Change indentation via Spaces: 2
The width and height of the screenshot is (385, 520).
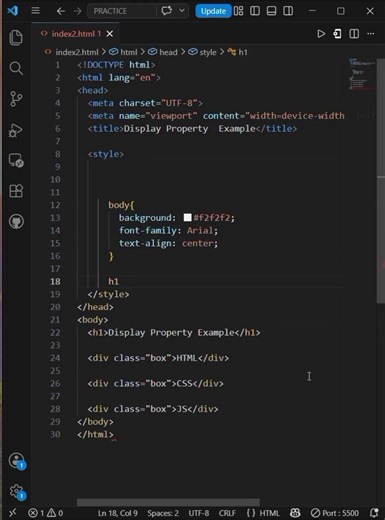click(163, 513)
